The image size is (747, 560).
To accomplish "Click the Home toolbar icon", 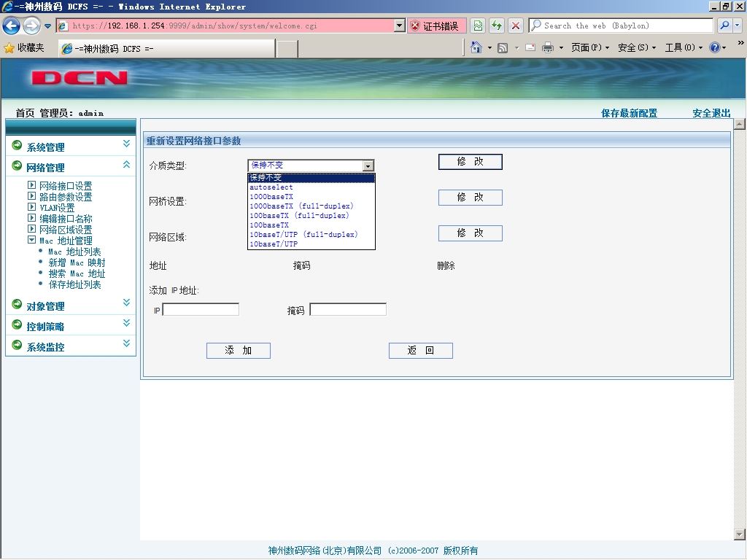I will [x=476, y=47].
